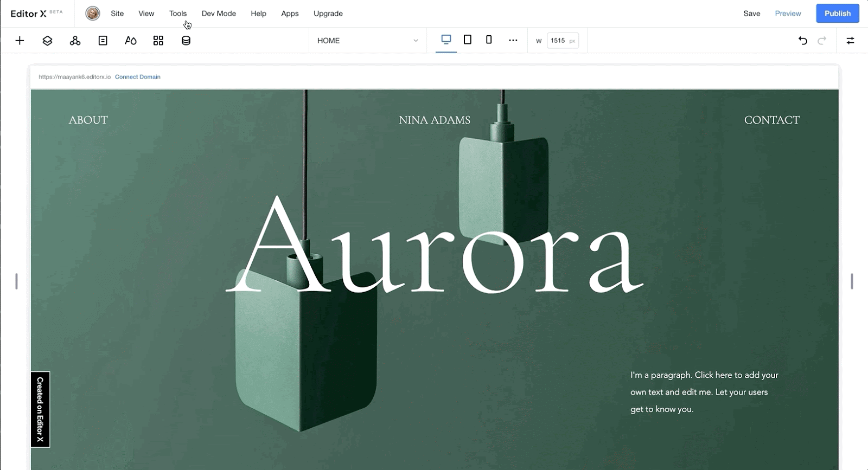This screenshot has height=470, width=868.
Task: Open the App Market grid icon
Action: click(x=158, y=41)
